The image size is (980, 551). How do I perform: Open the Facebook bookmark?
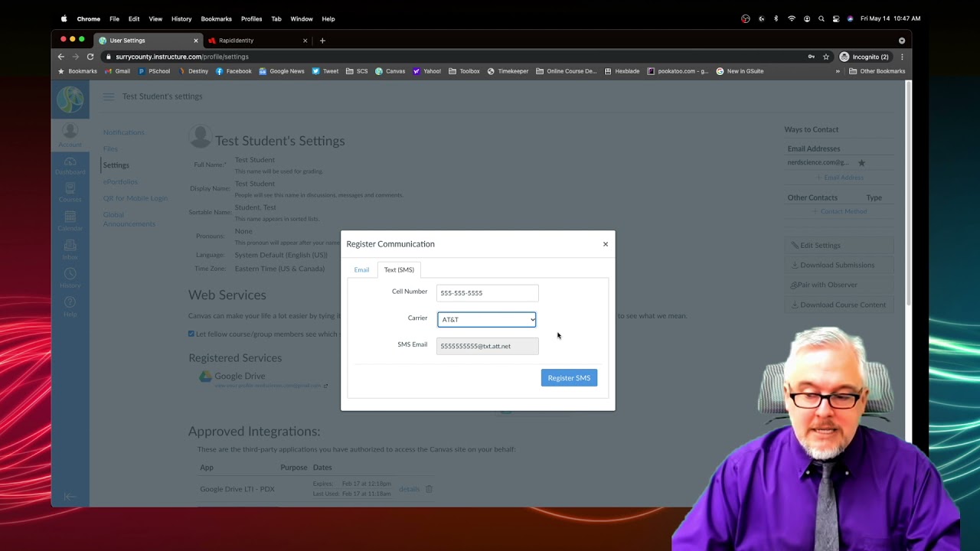click(x=234, y=71)
